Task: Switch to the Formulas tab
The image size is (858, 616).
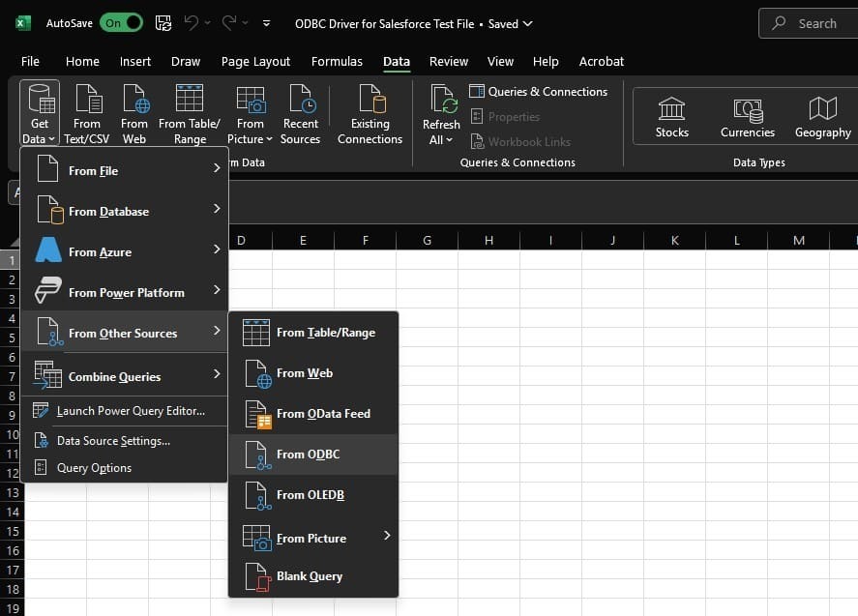Action: click(x=337, y=61)
